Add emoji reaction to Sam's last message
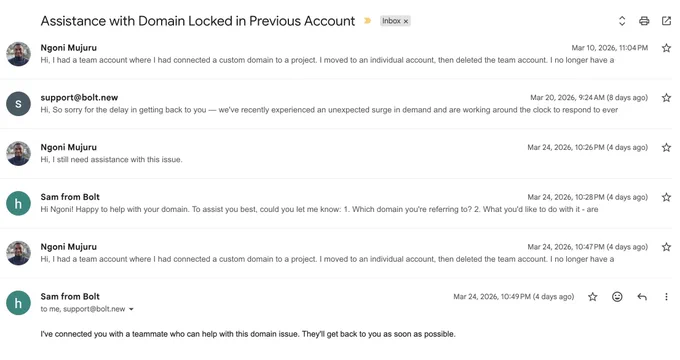The image size is (680, 360). coord(617,297)
